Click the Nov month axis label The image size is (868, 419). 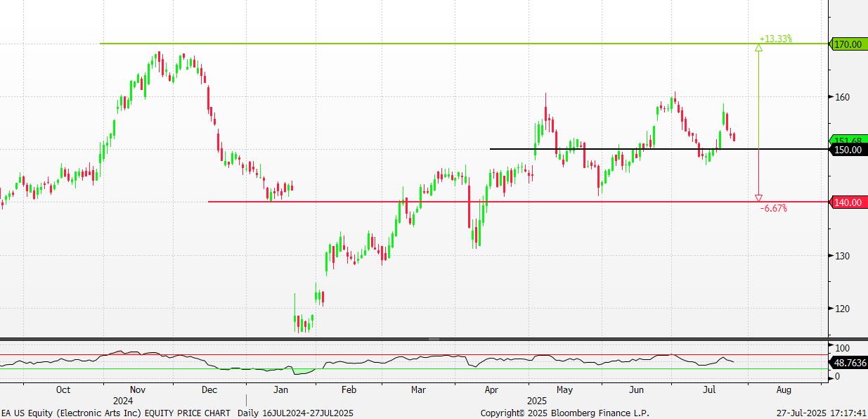tap(137, 389)
